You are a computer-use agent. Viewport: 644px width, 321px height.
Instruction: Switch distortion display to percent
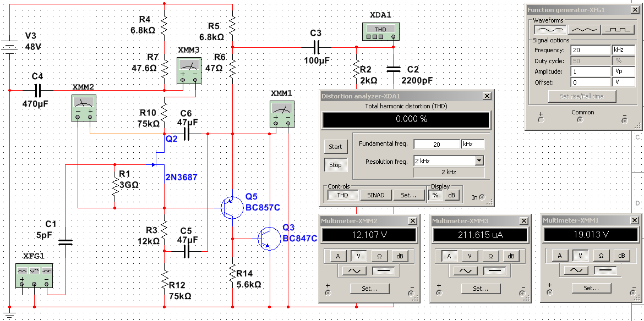point(435,195)
